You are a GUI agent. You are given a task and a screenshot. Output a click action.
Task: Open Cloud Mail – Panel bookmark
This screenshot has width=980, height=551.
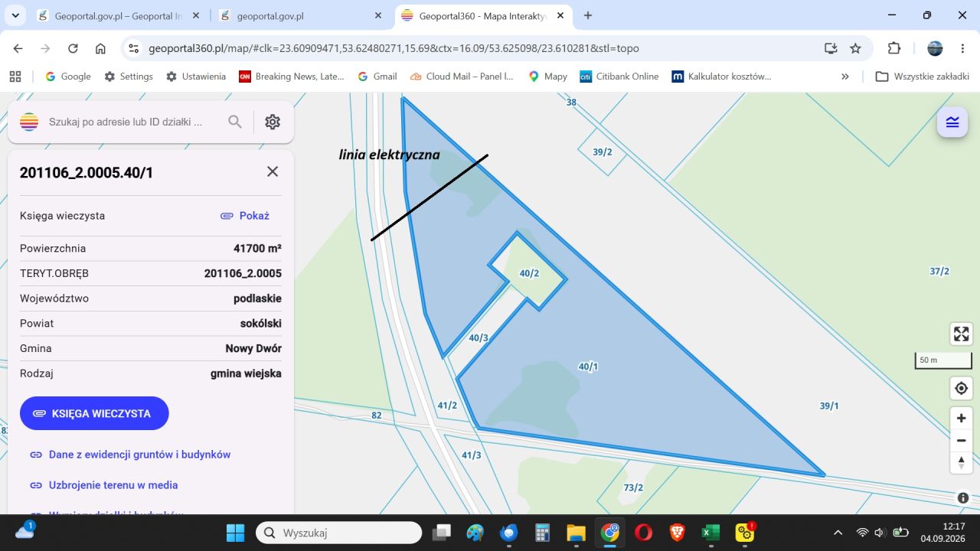tap(462, 77)
